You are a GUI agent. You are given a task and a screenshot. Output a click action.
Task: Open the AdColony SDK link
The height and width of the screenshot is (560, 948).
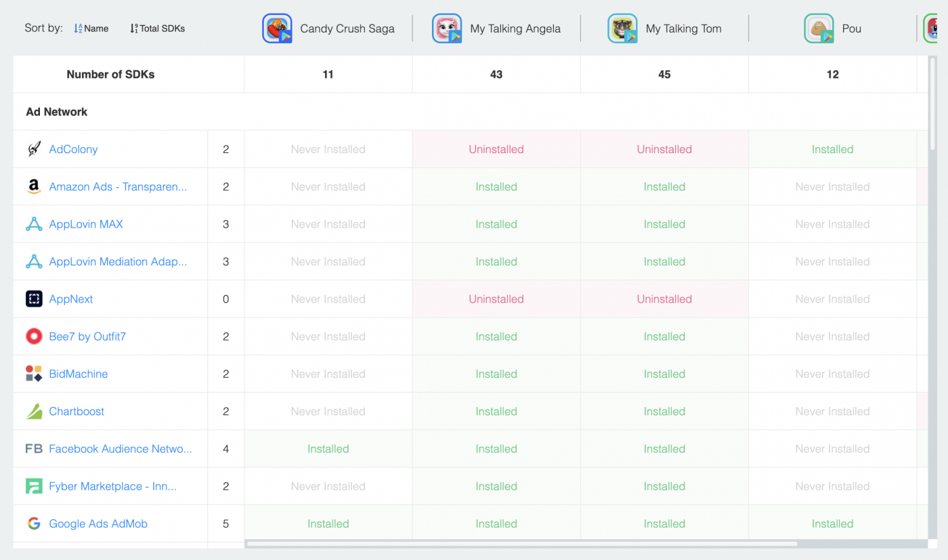pyautogui.click(x=72, y=149)
